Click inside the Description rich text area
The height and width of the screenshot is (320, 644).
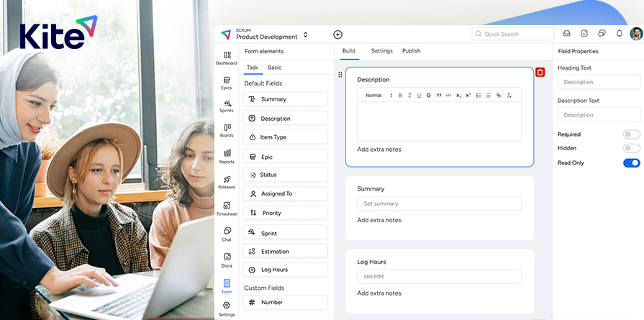(440, 122)
